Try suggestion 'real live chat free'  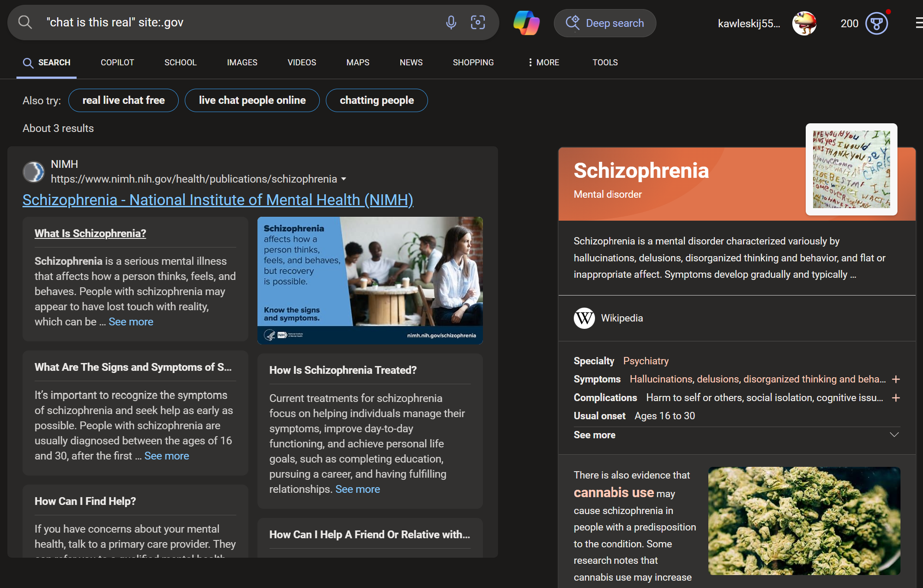pos(123,100)
